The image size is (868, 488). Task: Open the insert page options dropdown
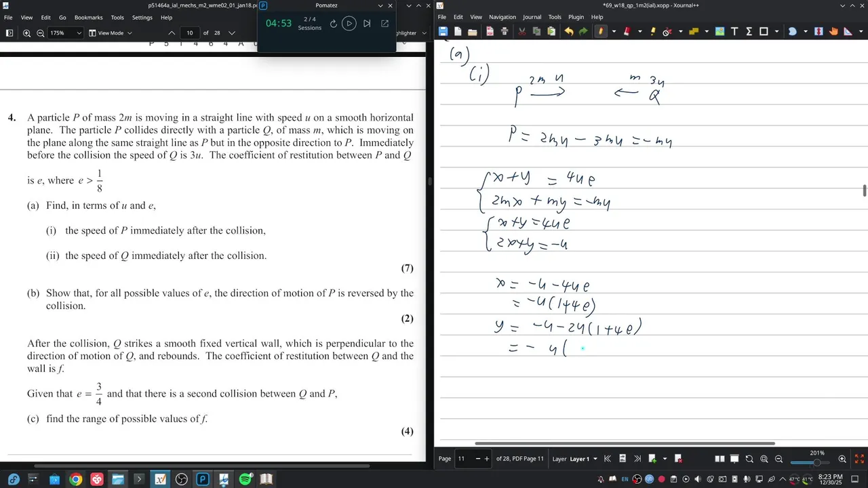point(665,459)
